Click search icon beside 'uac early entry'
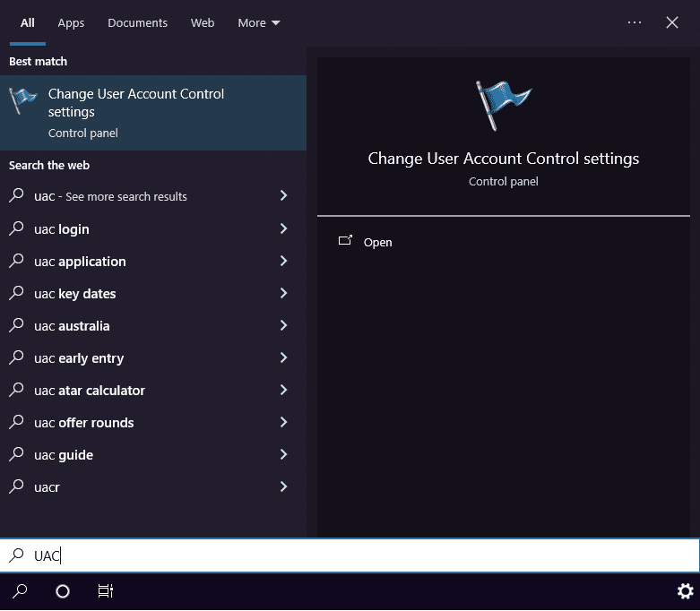Screen dimensions: 700x611 coord(16,357)
